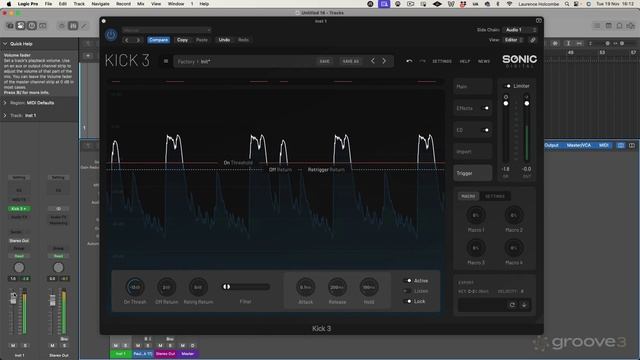This screenshot has height=360, width=640.
Task: Open the Side Chain Audio 1 dropdown
Action: pyautogui.click(x=520, y=30)
